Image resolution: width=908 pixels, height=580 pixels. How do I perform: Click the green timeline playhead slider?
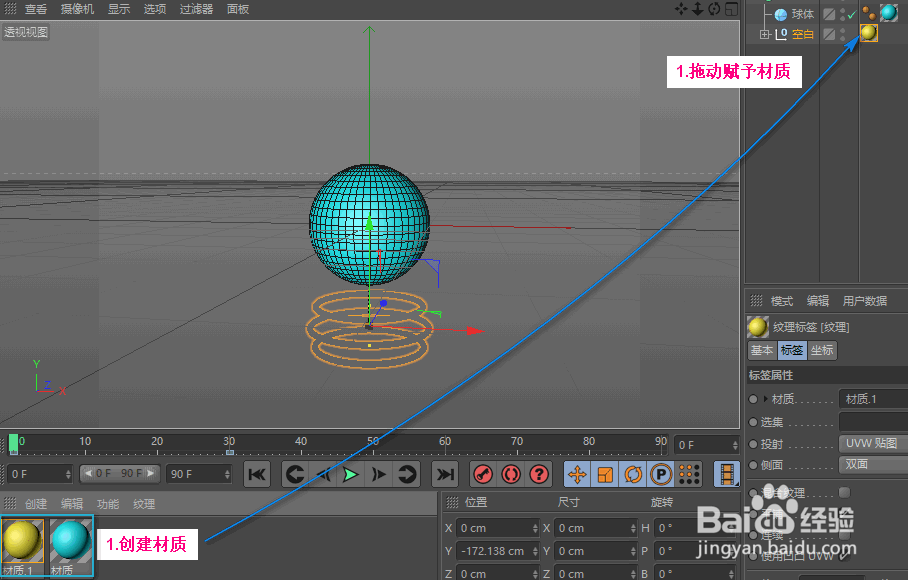pyautogui.click(x=12, y=443)
